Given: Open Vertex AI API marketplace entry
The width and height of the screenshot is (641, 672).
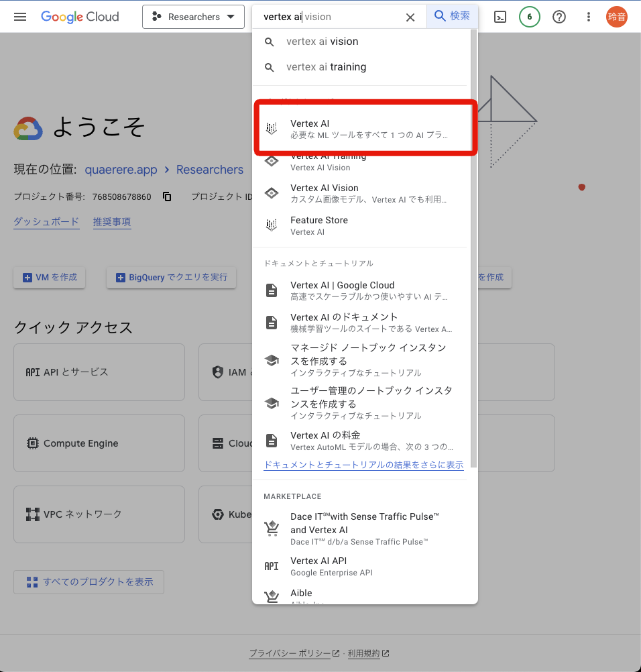Looking at the screenshot, I should tap(361, 566).
